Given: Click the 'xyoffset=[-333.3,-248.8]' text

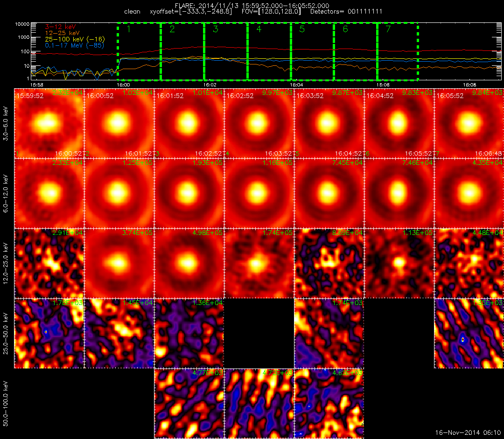Looking at the screenshot, I should tap(190, 12).
